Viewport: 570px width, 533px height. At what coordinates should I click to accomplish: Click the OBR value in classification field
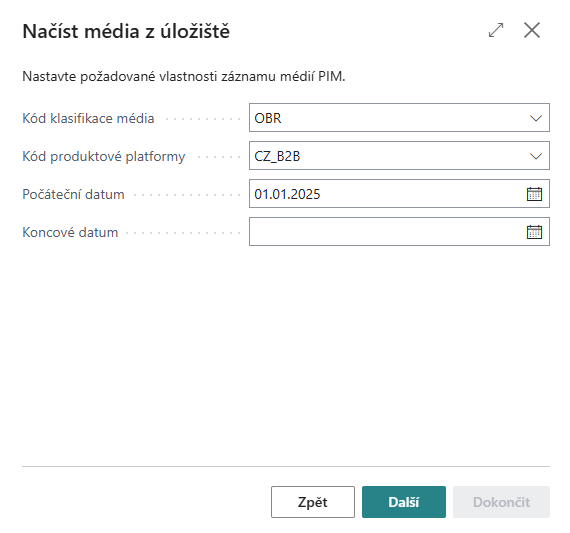(x=268, y=118)
